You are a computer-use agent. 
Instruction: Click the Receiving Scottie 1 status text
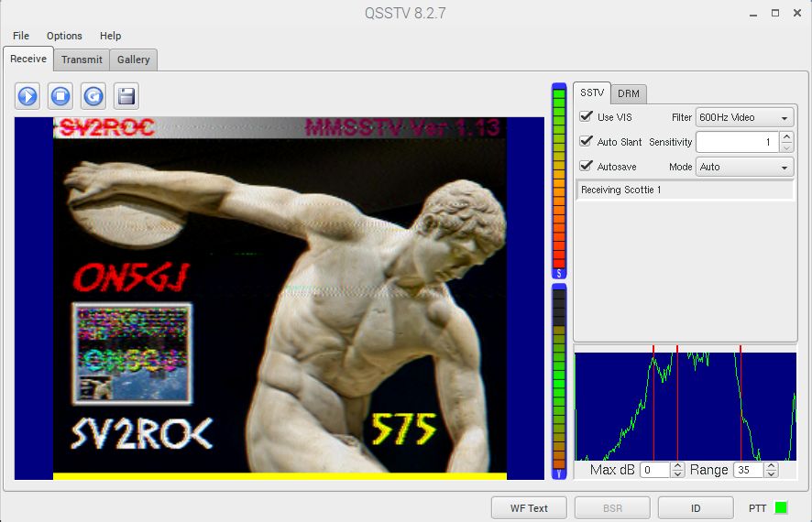[620, 190]
